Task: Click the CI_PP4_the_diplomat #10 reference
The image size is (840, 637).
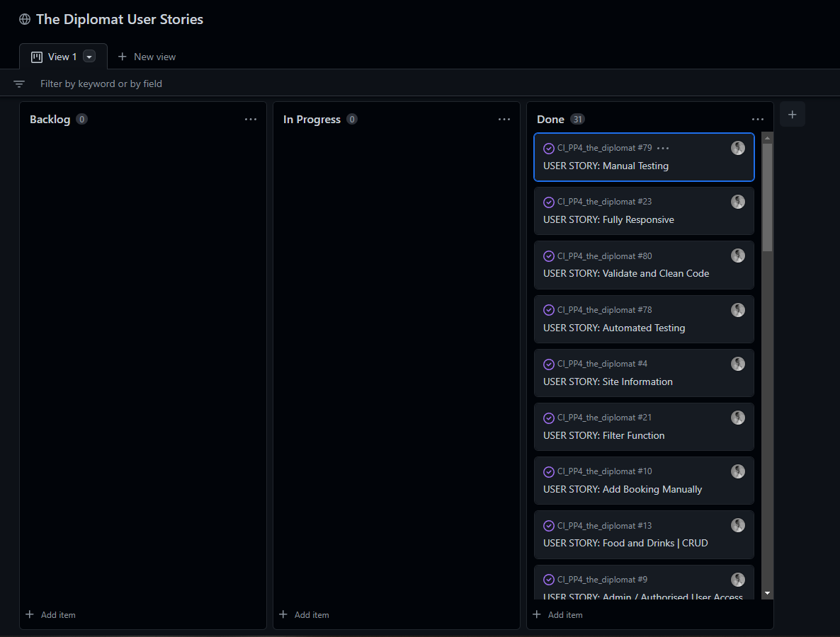Action: pyautogui.click(x=604, y=471)
